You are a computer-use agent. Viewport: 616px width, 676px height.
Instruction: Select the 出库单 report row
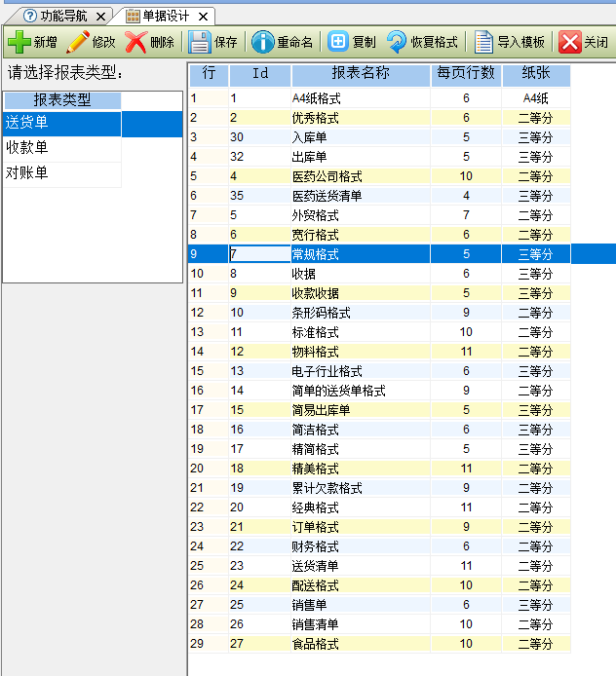tap(379, 157)
